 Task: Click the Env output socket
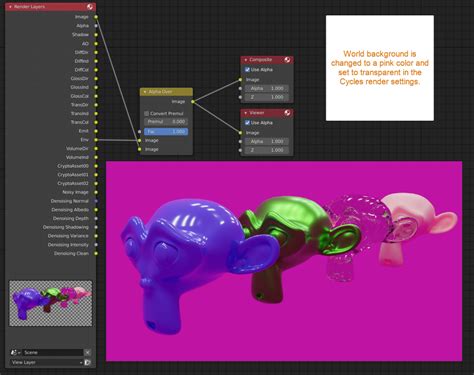click(96, 140)
